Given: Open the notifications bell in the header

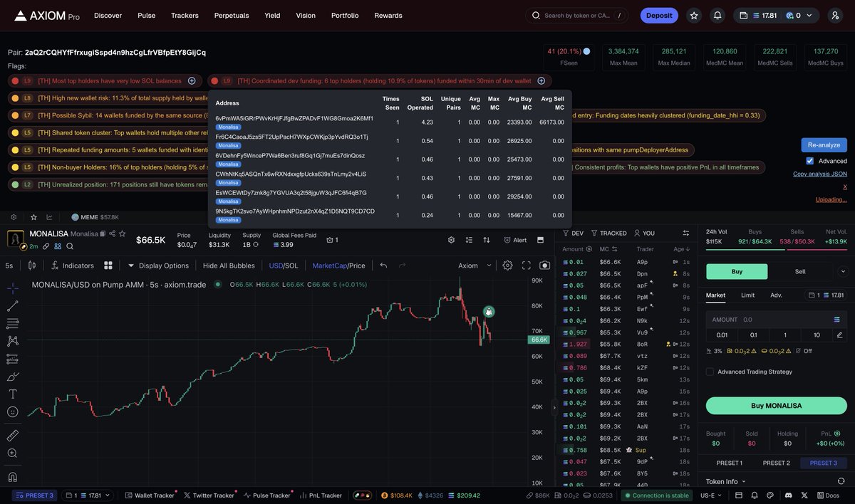Looking at the screenshot, I should click(x=717, y=15).
